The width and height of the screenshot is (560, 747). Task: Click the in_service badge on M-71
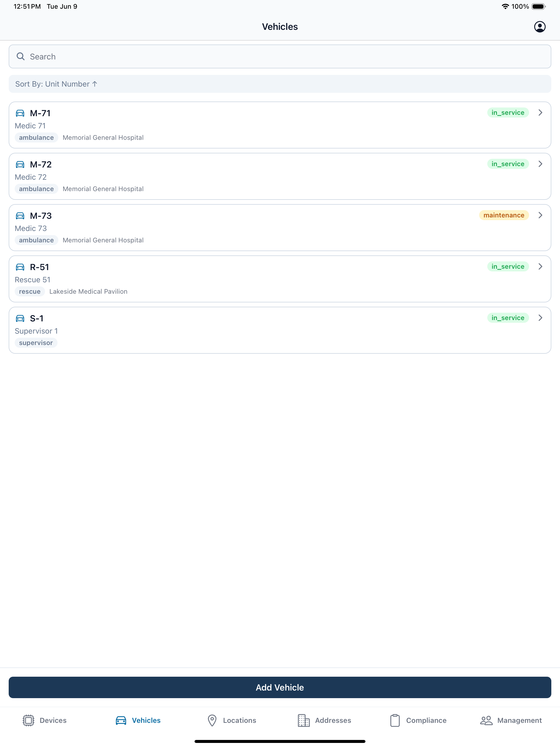508,112
